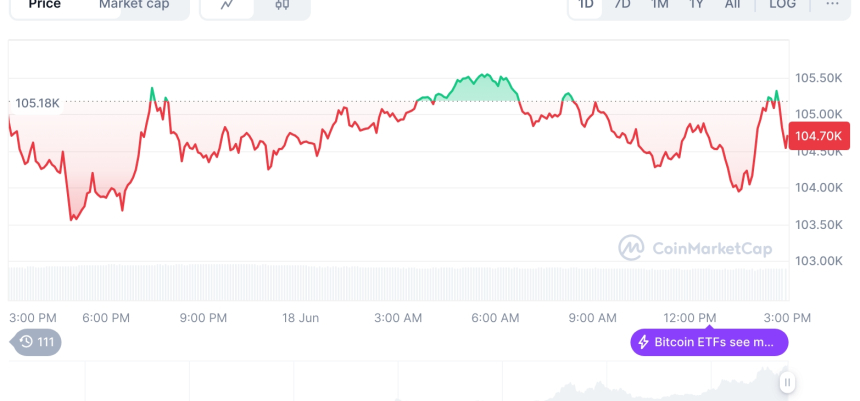Open the Bitcoin ETFs news marker

[709, 343]
